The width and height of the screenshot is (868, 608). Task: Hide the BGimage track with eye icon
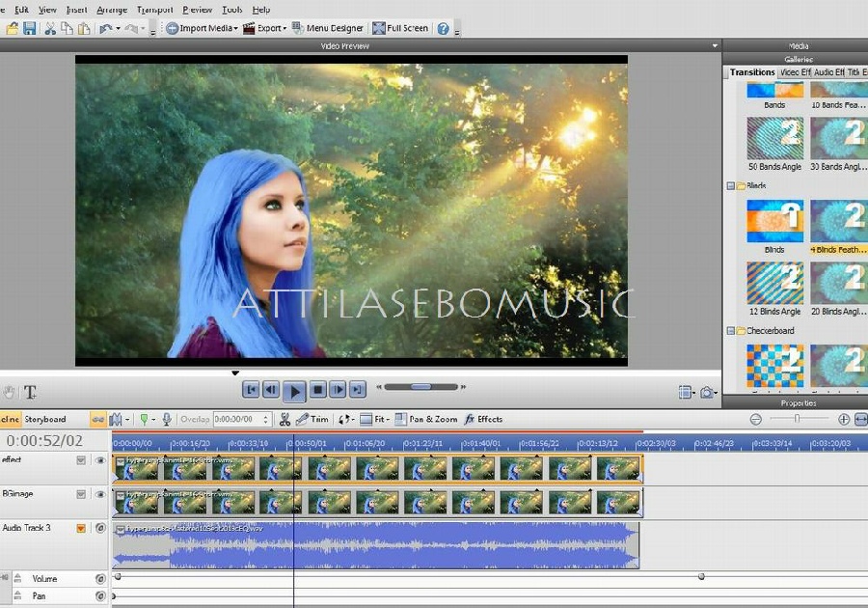point(100,494)
